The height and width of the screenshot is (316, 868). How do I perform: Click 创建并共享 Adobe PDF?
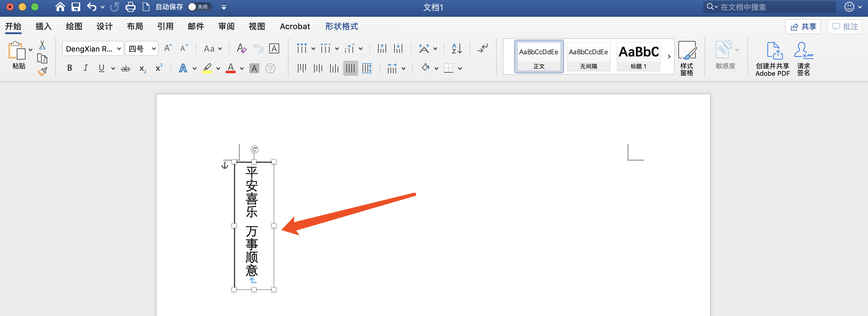point(772,59)
